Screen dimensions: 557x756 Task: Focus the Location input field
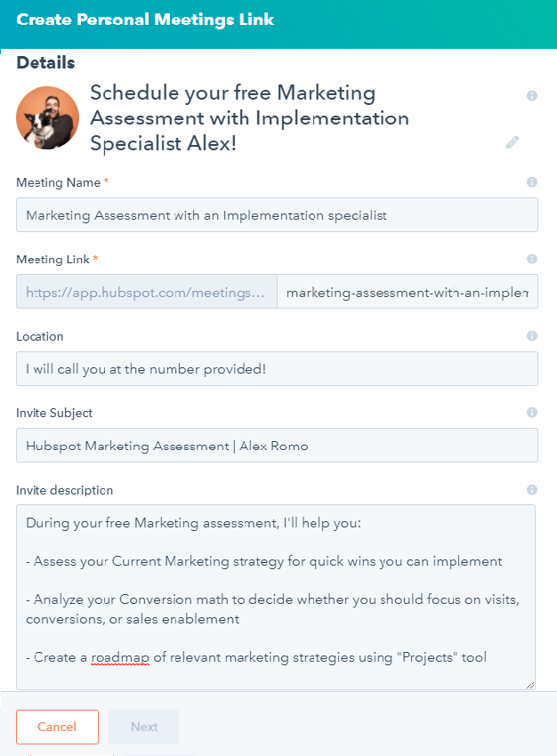[x=277, y=368]
